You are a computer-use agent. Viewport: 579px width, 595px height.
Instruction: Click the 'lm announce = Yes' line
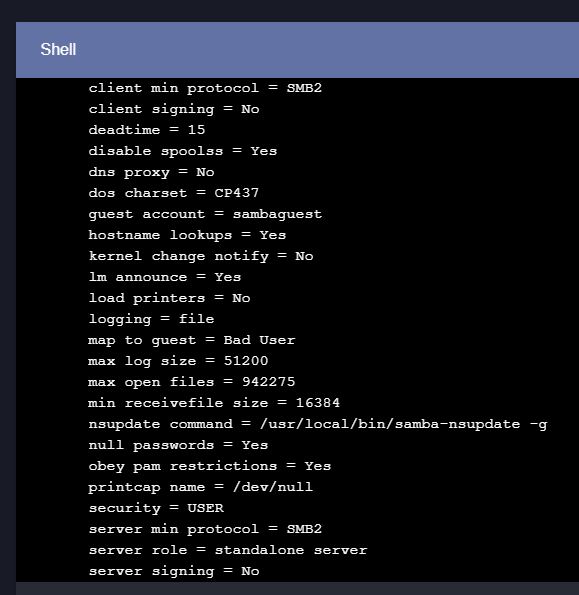(165, 277)
